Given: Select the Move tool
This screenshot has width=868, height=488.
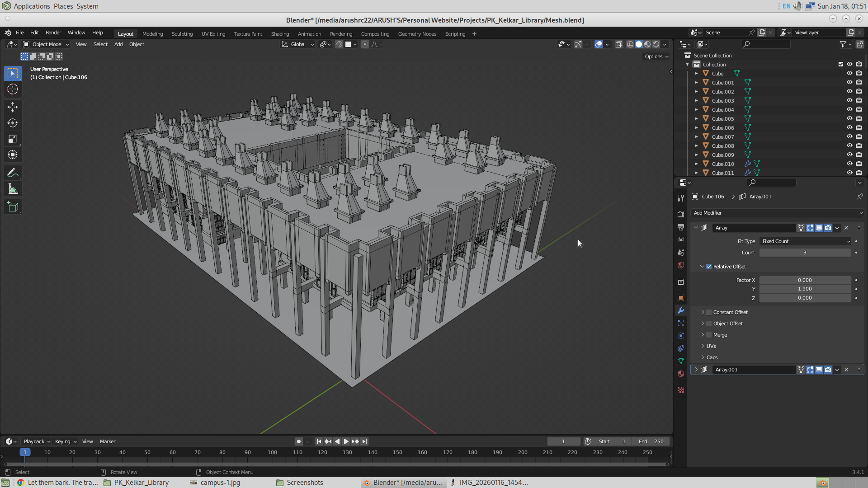Looking at the screenshot, I should click(x=13, y=107).
